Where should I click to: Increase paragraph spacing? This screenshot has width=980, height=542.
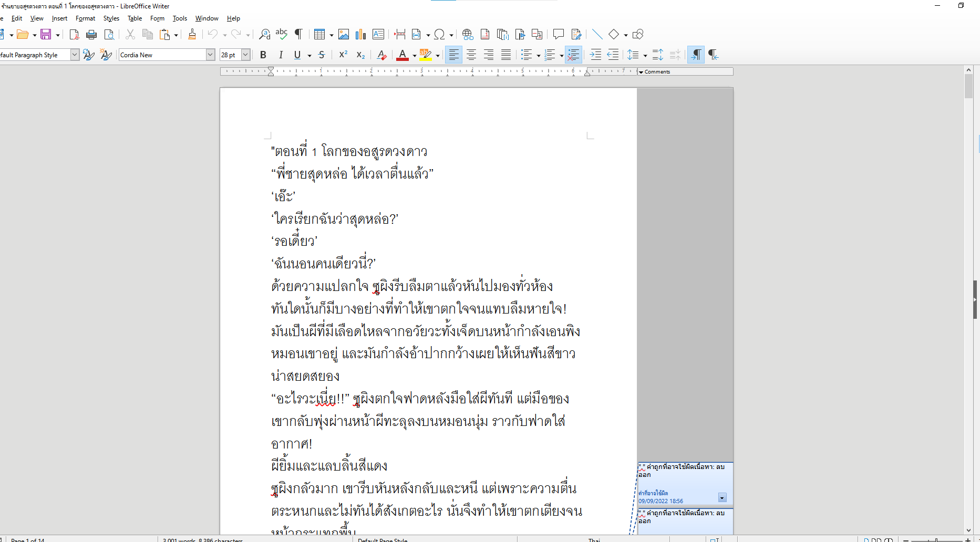(658, 55)
